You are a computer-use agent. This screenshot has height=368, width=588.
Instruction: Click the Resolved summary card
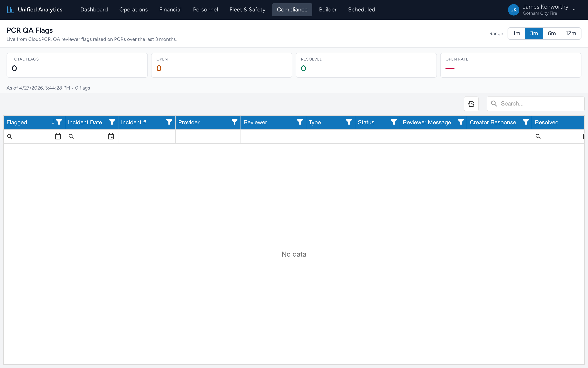pyautogui.click(x=366, y=65)
